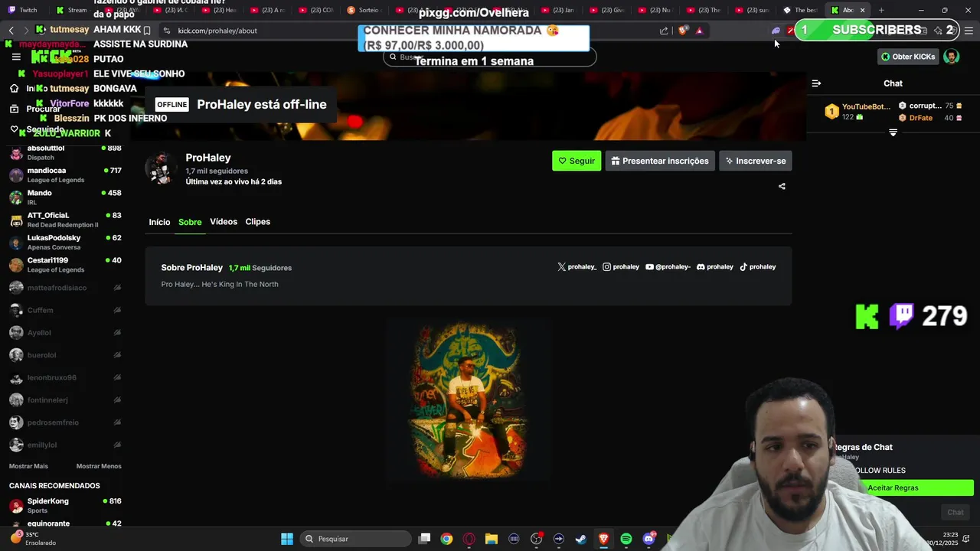Viewport: 980px width, 551px height.
Task: Expand the list with Mostrar Mais
Action: [28, 466]
